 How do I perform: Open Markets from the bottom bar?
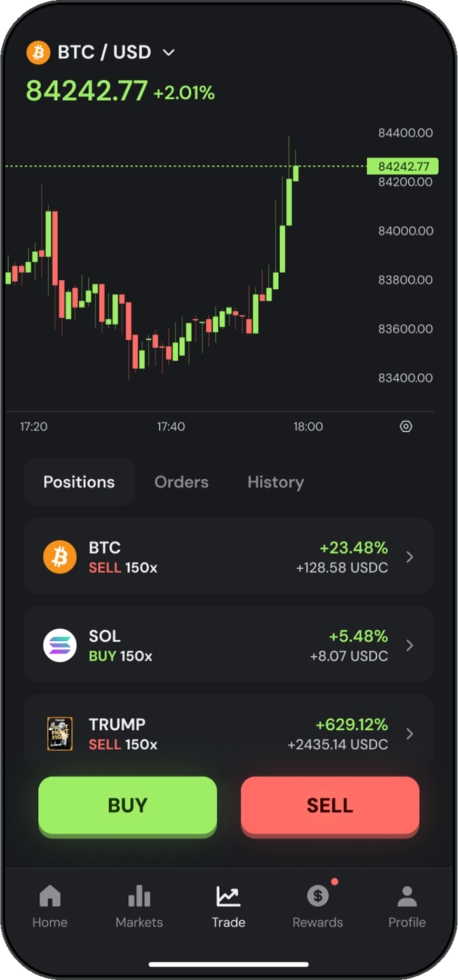click(x=139, y=897)
